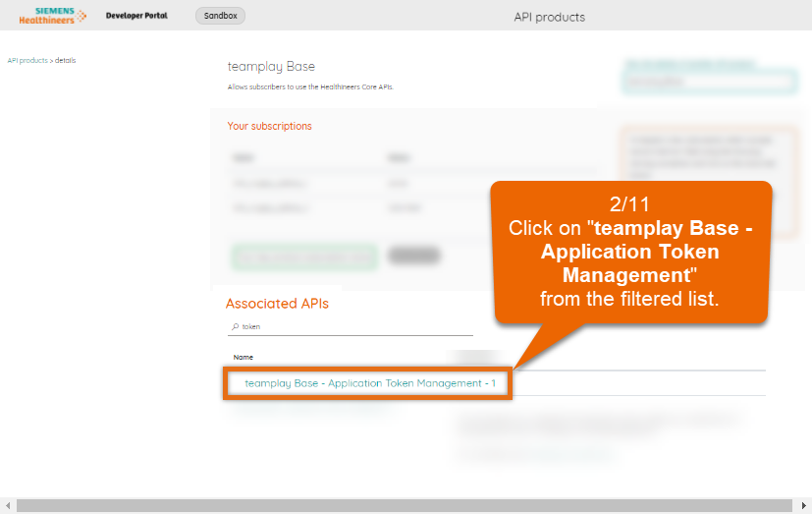
Task: Click the Sandbox environment button
Action: [220, 16]
